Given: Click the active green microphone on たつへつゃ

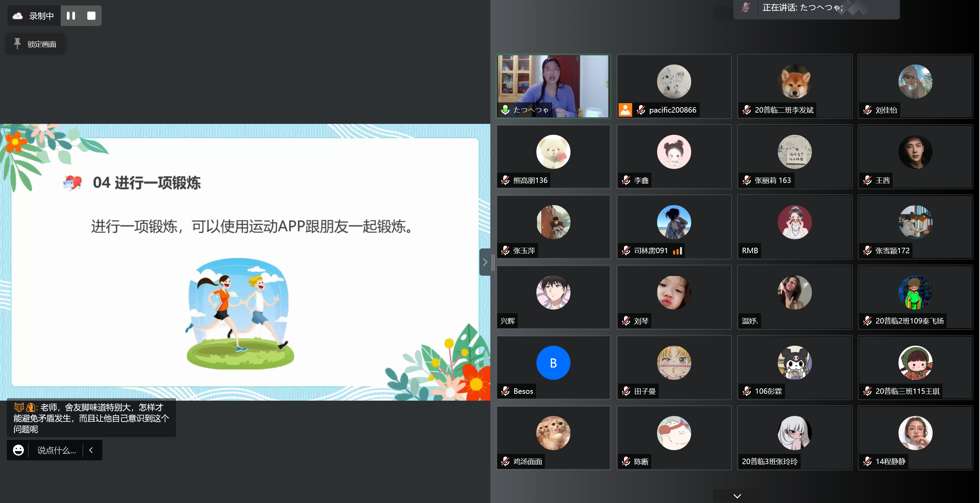Looking at the screenshot, I should coord(505,110).
